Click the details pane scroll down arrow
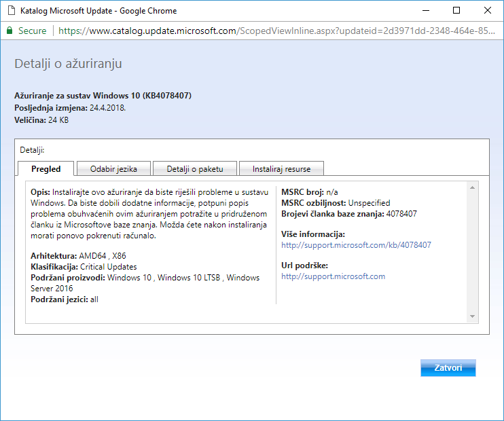 pos(472,316)
